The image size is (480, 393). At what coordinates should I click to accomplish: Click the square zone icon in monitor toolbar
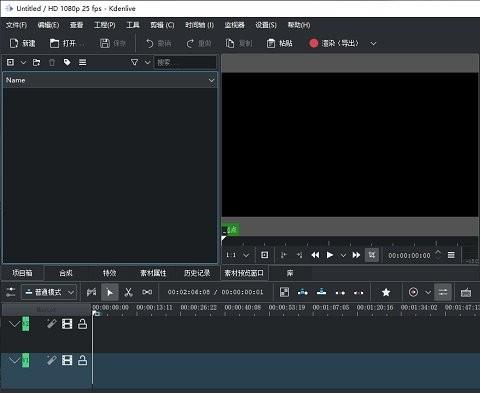[264, 255]
